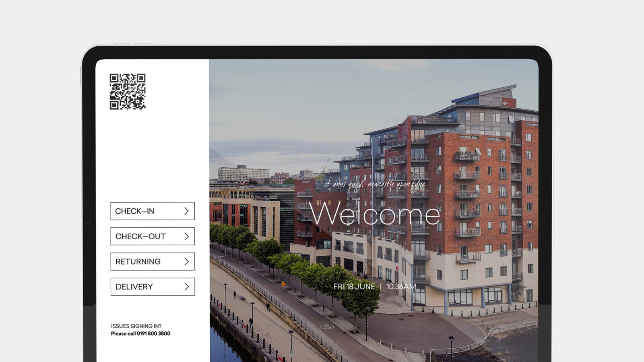Image resolution: width=644 pixels, height=362 pixels.
Task: Click the 'FRI 18 JUNE' date text
Action: coord(354,287)
